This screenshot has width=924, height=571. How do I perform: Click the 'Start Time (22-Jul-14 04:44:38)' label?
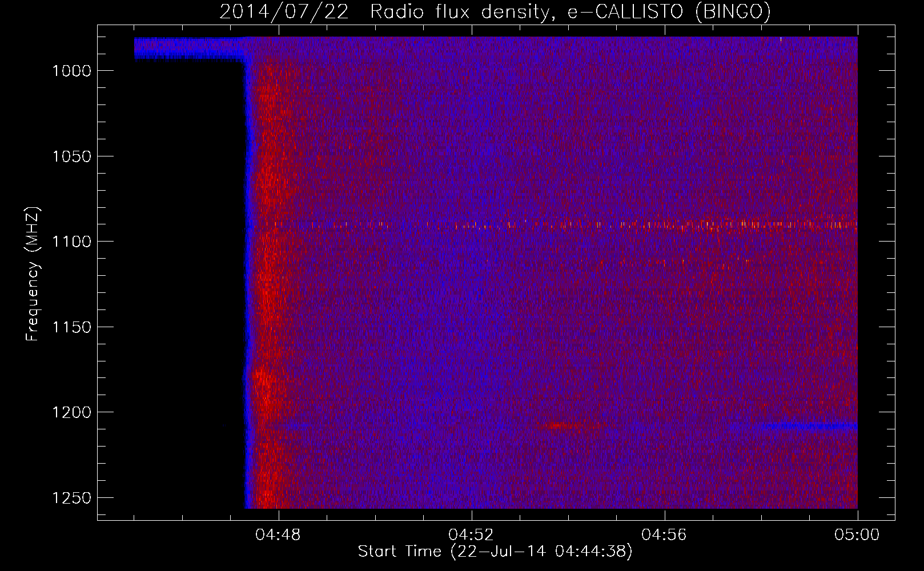click(x=495, y=552)
